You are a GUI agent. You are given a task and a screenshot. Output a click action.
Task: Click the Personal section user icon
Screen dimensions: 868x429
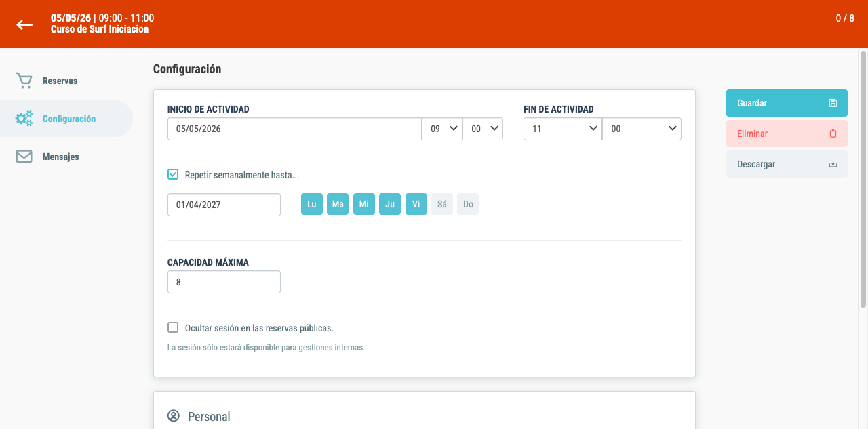pyautogui.click(x=174, y=416)
